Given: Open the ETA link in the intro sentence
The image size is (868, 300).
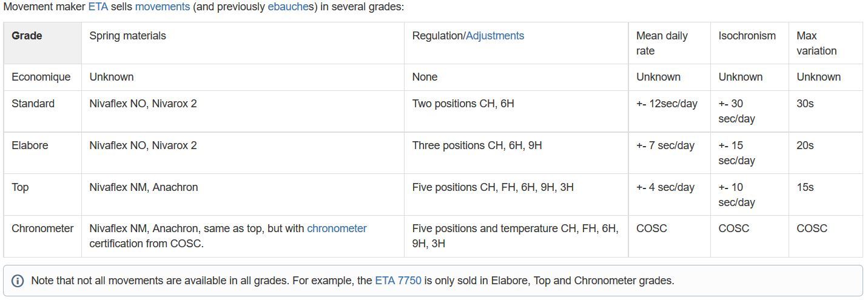Looking at the screenshot, I should pos(98,7).
